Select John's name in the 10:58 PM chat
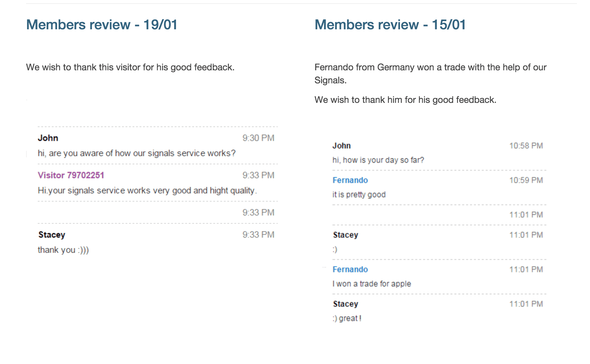This screenshot has width=590, height=364. tap(341, 146)
